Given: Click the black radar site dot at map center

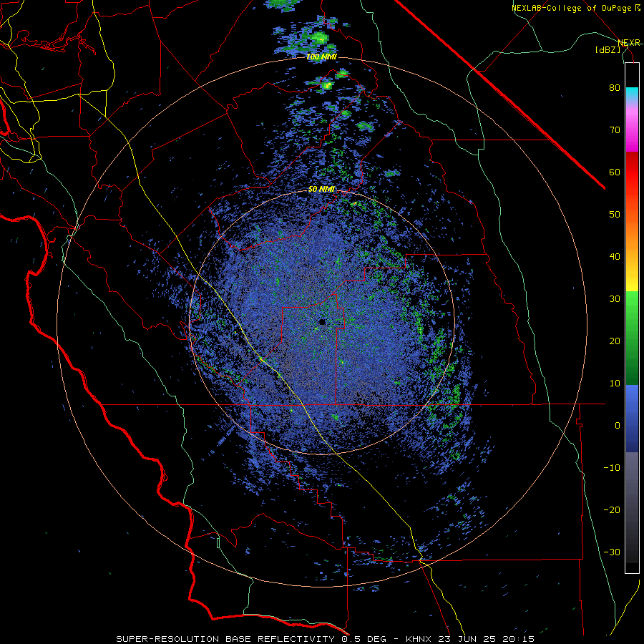Looking at the screenshot, I should [x=322, y=322].
